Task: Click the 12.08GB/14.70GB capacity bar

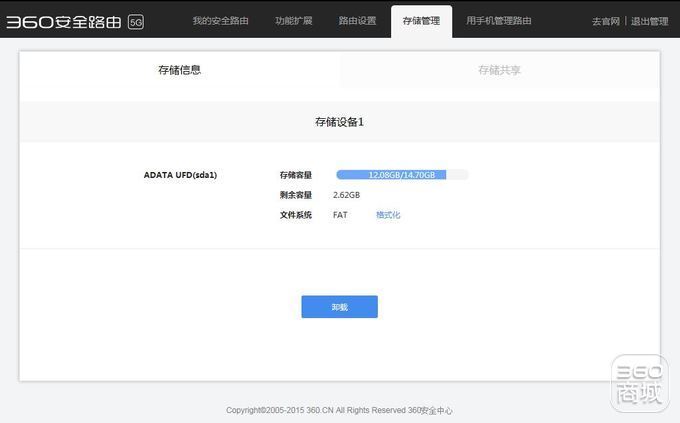Action: tap(402, 175)
